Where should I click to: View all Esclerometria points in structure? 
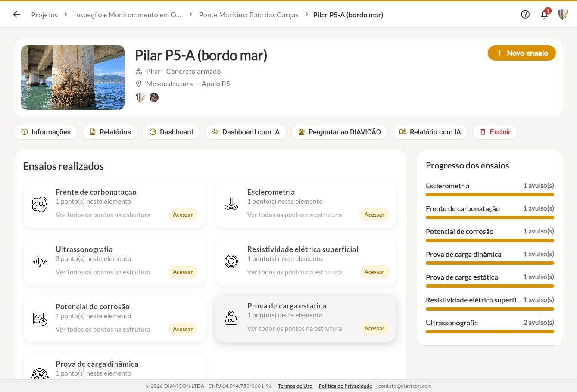click(x=294, y=215)
